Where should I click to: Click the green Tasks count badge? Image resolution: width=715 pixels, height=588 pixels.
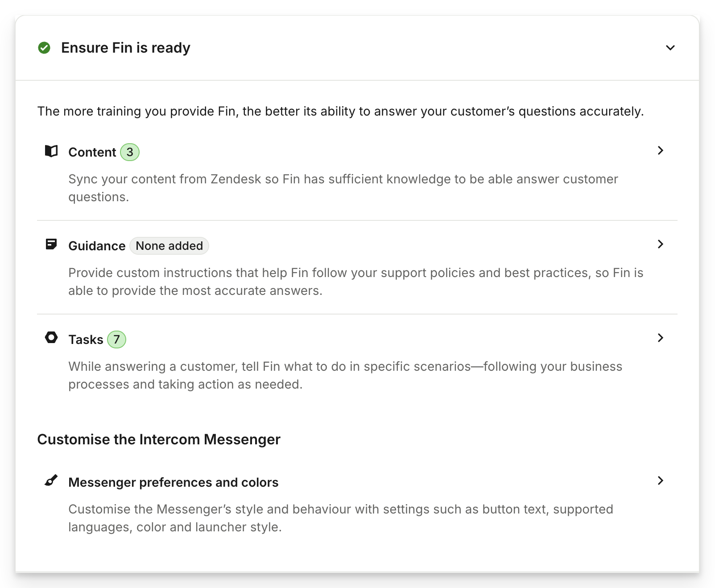[117, 340]
